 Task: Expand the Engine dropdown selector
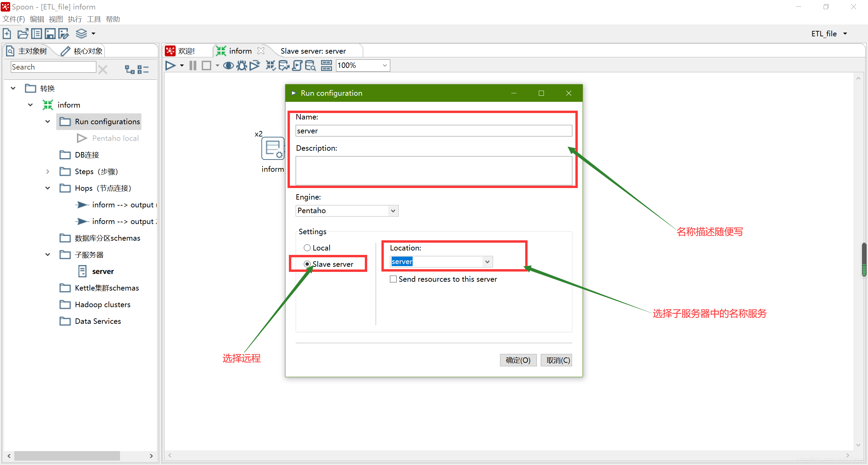(393, 210)
